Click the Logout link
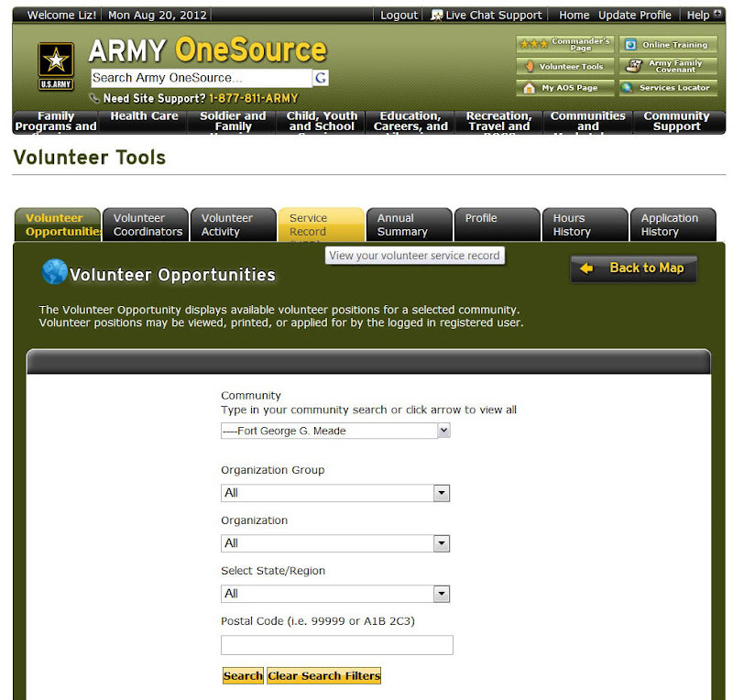 pyautogui.click(x=398, y=15)
